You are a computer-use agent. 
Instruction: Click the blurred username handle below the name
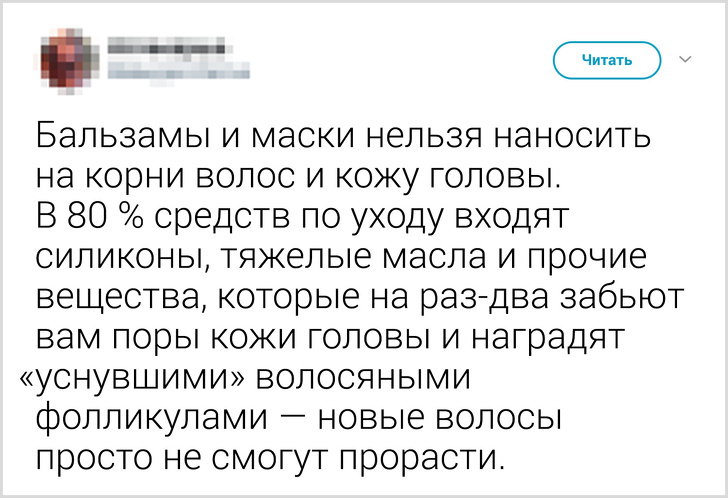tap(176, 70)
